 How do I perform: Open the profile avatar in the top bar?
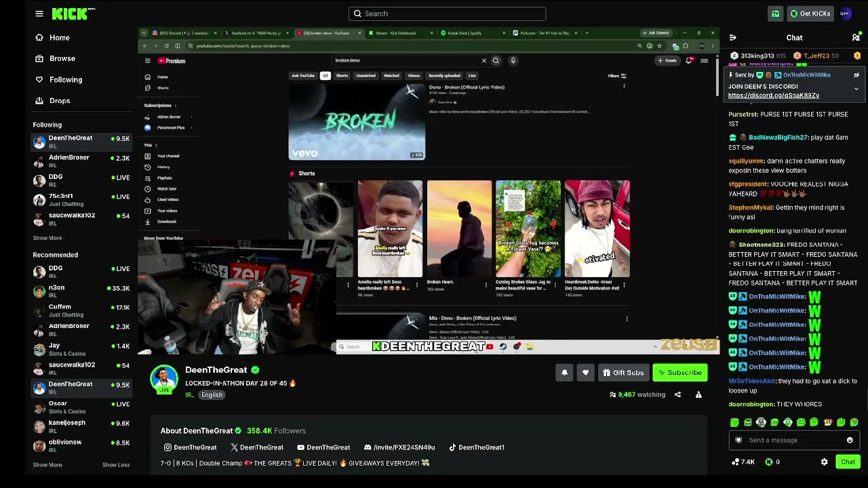click(845, 14)
